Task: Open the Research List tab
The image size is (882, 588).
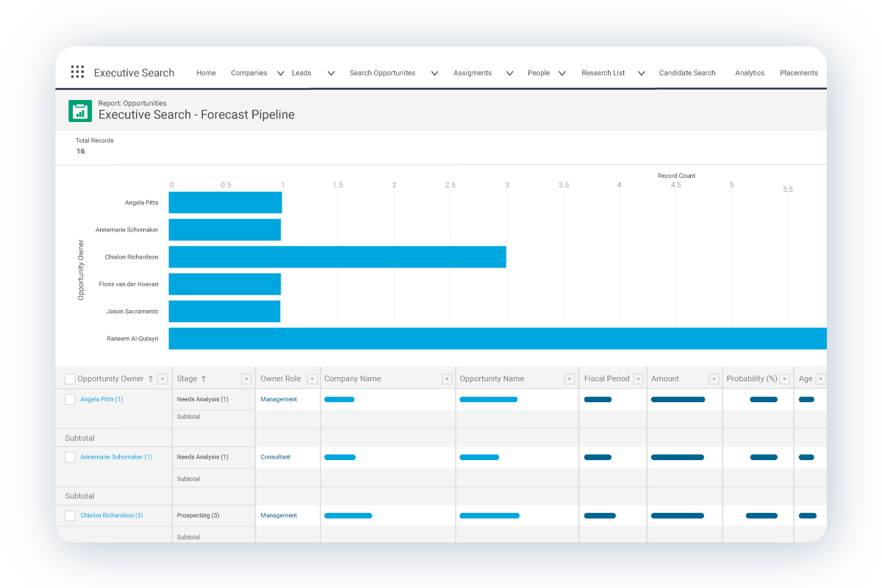Action: tap(603, 73)
